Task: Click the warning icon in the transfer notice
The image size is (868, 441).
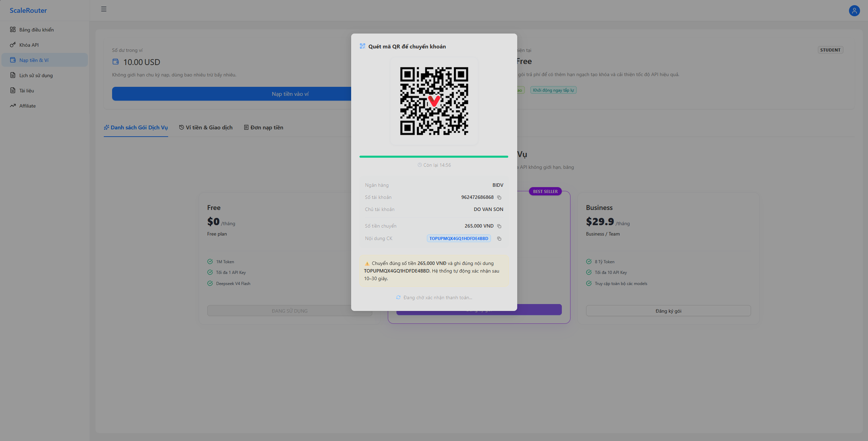Action: [x=367, y=264]
